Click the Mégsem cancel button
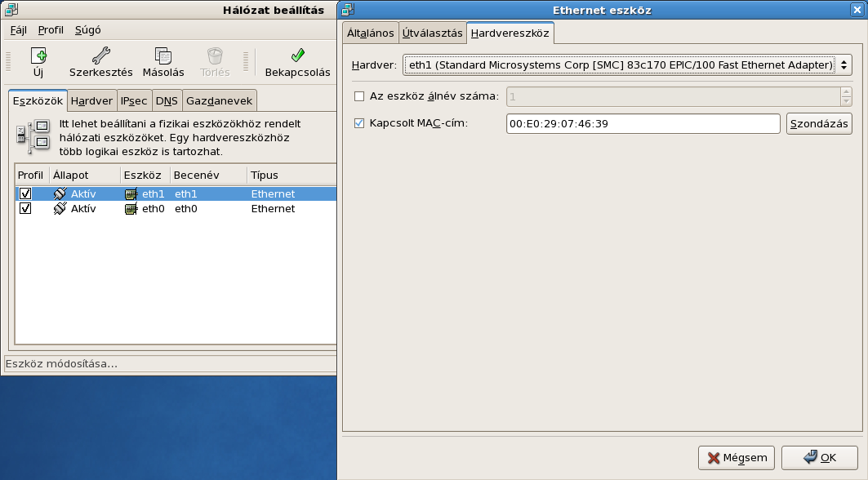868x480 pixels. pyautogui.click(x=737, y=458)
